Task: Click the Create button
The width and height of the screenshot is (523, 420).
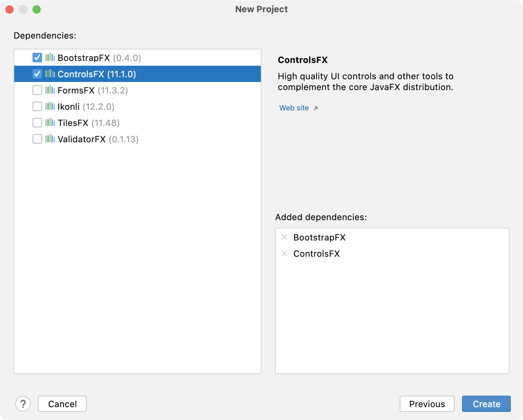Action: point(486,404)
